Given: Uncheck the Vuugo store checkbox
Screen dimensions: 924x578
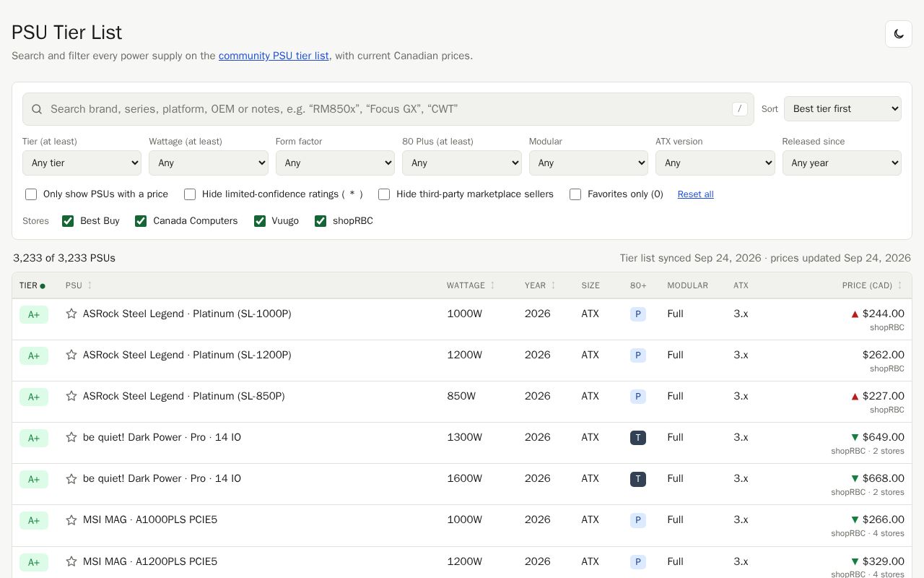Looking at the screenshot, I should [260, 221].
